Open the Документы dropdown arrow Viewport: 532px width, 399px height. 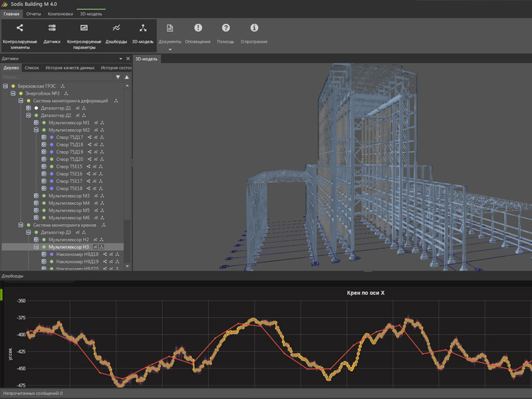(170, 50)
